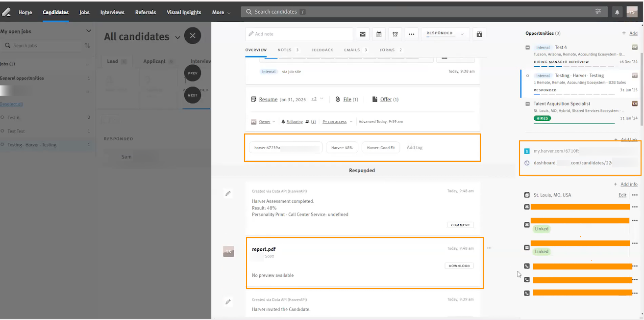Viewport: 644px width, 320px height.
Task: Collapse Talent Acquisition Specialist opportunity minus box
Action: pyautogui.click(x=528, y=104)
